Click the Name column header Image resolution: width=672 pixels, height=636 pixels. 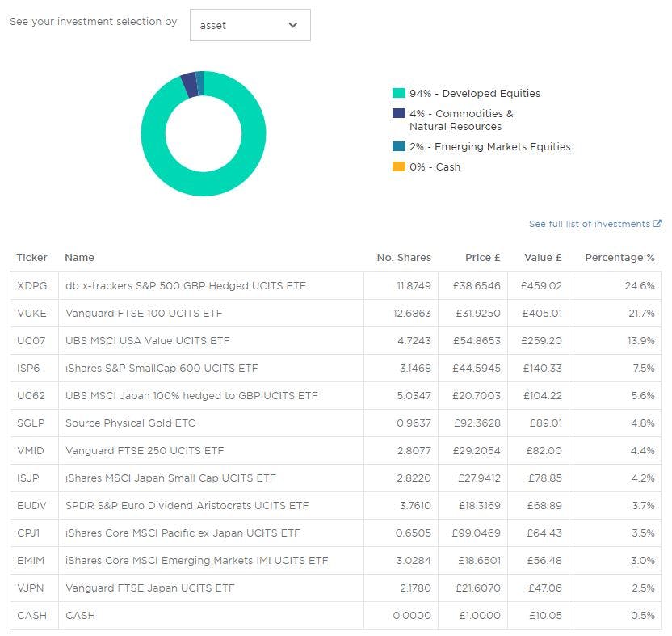(79, 258)
